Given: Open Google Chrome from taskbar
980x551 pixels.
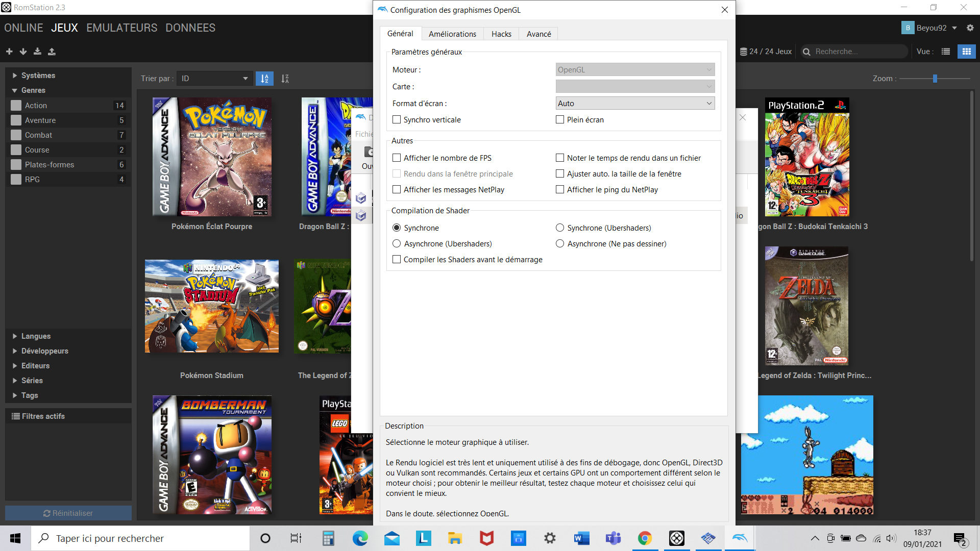Looking at the screenshot, I should click(645, 538).
